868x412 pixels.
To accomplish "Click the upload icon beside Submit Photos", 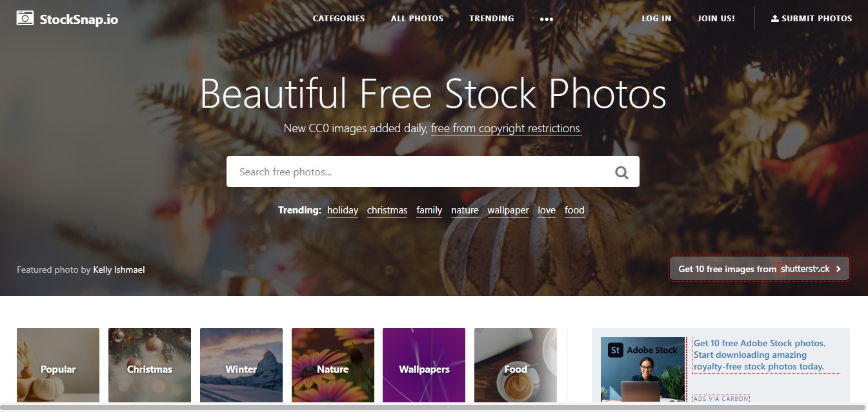I will pyautogui.click(x=774, y=18).
